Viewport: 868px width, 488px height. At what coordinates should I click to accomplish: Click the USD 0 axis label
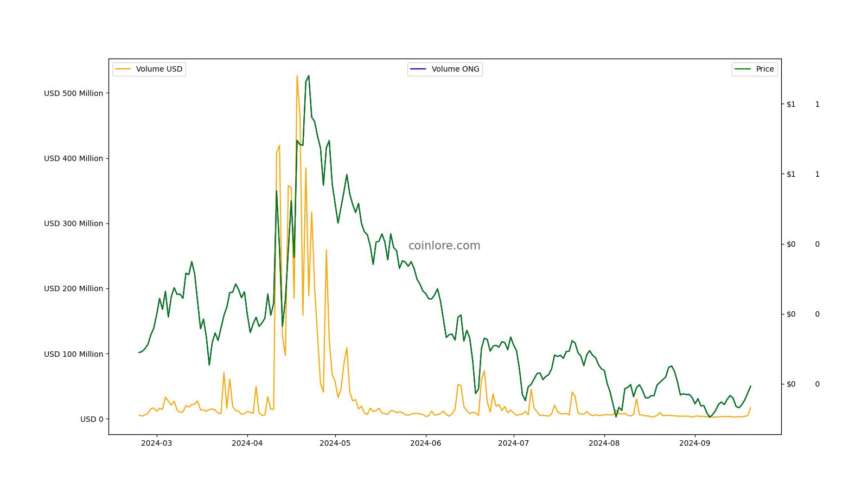coord(92,419)
